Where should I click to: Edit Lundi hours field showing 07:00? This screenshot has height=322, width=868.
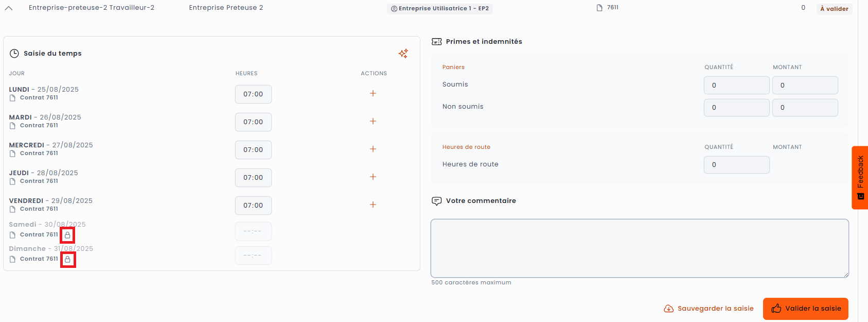pos(253,94)
